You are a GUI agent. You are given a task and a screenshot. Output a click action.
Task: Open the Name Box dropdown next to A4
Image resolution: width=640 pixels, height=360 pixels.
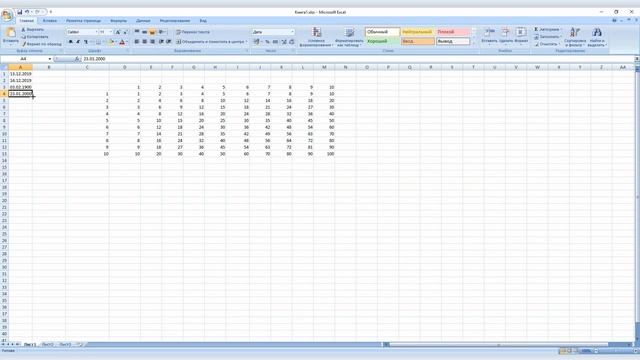click(49, 59)
